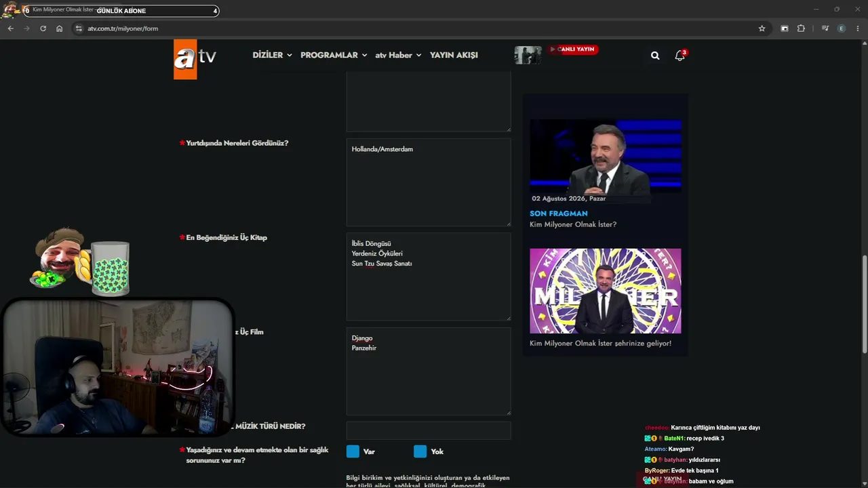View site information icon in address bar

pos(79,28)
